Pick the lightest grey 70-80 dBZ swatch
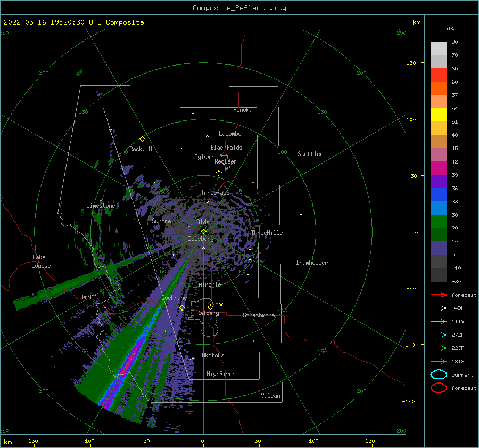Image resolution: width=479 pixels, height=448 pixels. point(439,48)
